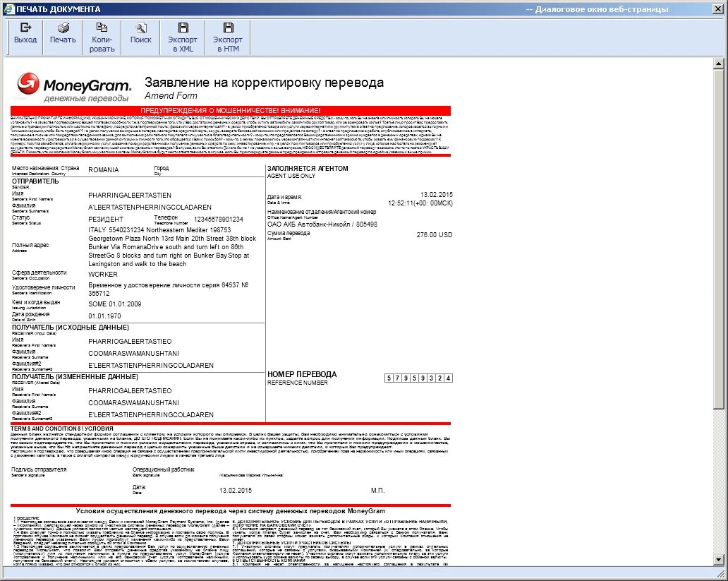Click the address line starting with ITALY 5540231234
Screen dimensions: 728x581
point(159,229)
